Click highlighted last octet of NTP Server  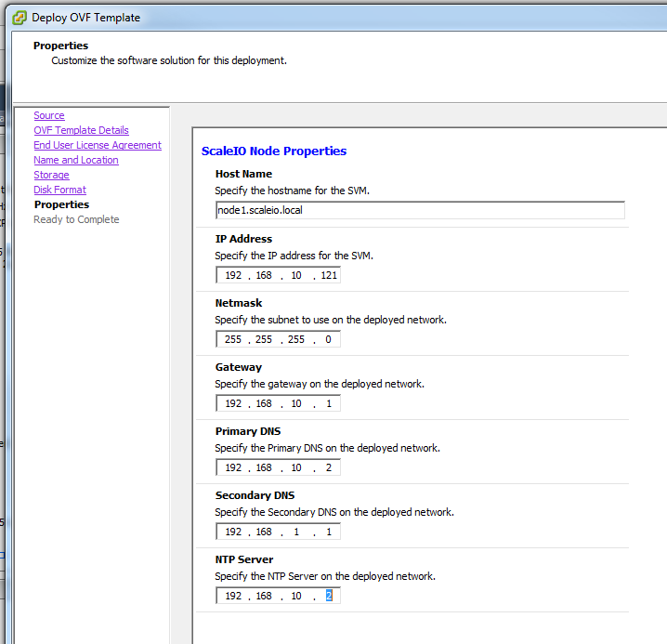point(329,596)
